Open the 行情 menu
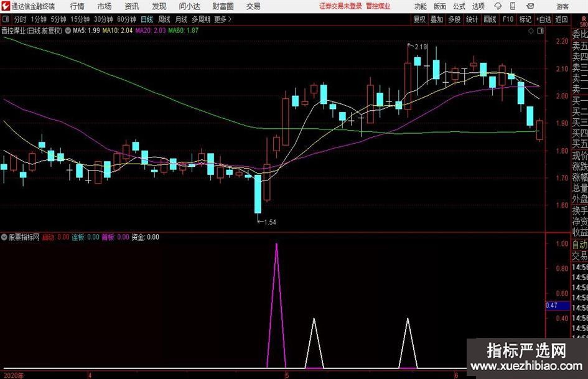The image size is (588, 379). pos(77,6)
